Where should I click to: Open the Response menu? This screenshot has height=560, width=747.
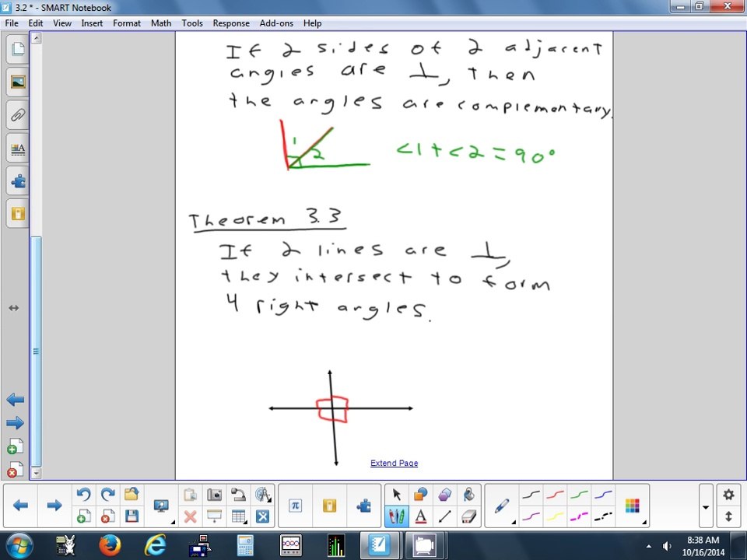click(x=231, y=23)
